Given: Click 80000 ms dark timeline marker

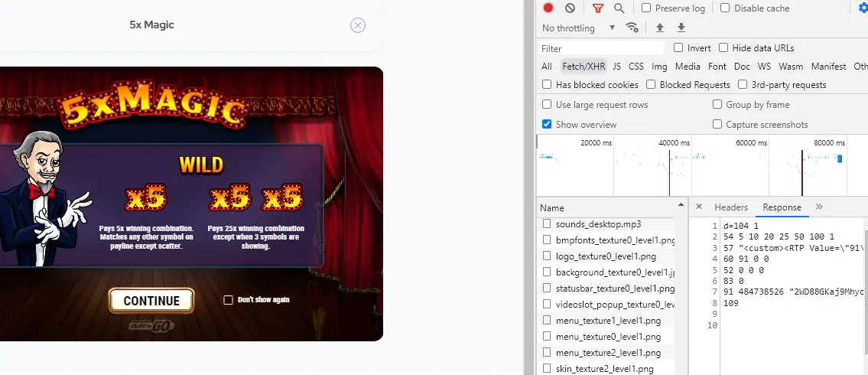Looking at the screenshot, I should [x=802, y=172].
